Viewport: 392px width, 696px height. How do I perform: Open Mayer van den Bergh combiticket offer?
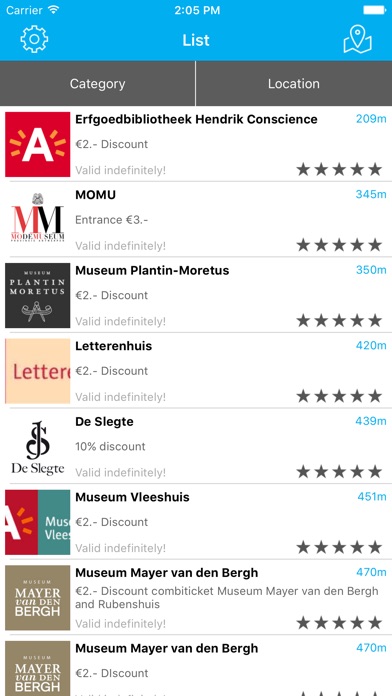coord(226,597)
